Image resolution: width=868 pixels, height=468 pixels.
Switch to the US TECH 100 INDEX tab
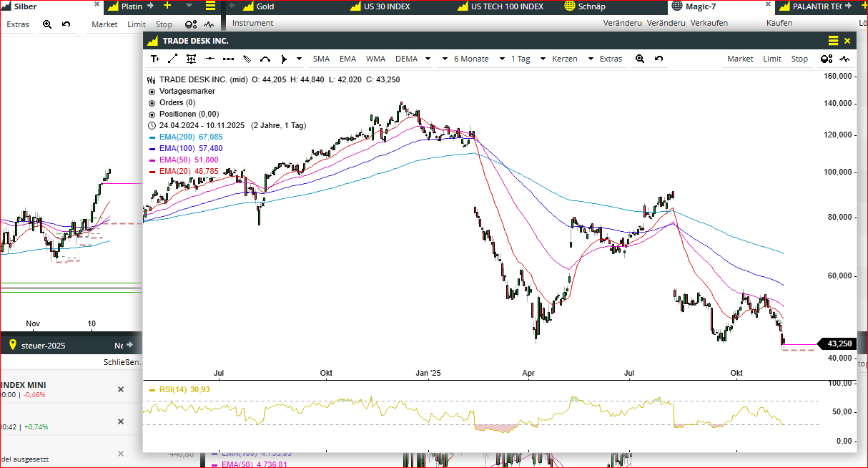pyautogui.click(x=507, y=6)
